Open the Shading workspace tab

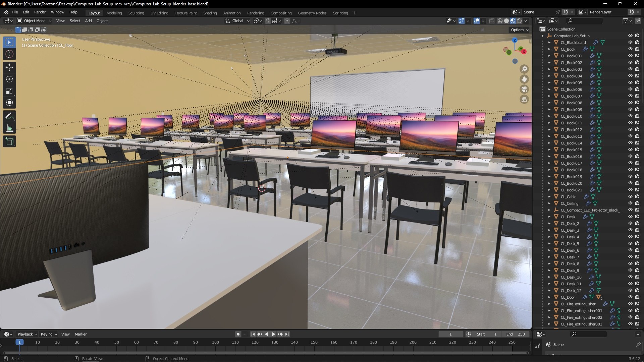pyautogui.click(x=210, y=13)
